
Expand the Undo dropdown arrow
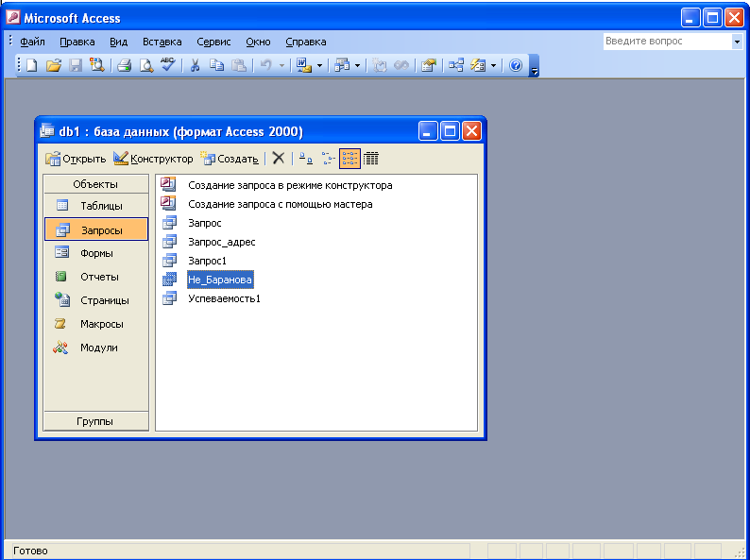[x=281, y=65]
